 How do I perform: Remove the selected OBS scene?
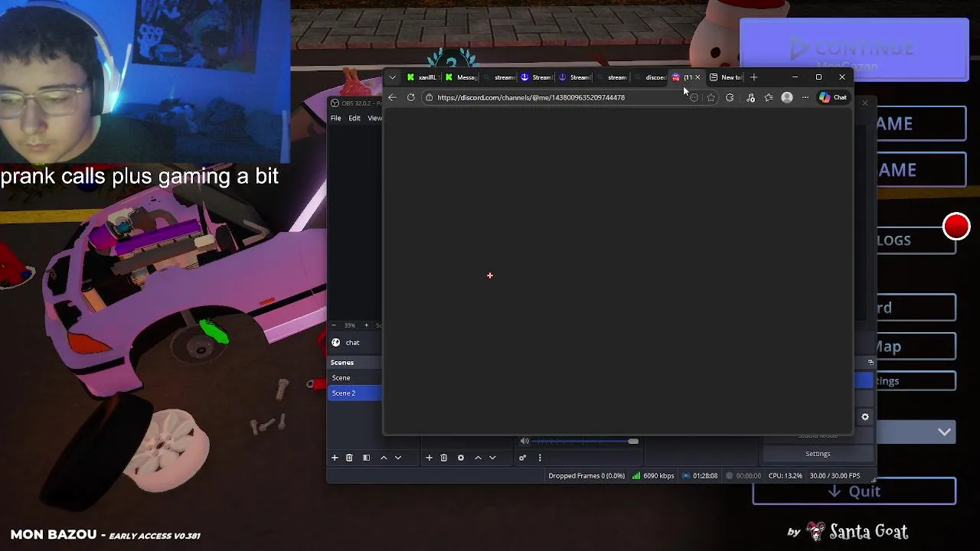pos(349,458)
